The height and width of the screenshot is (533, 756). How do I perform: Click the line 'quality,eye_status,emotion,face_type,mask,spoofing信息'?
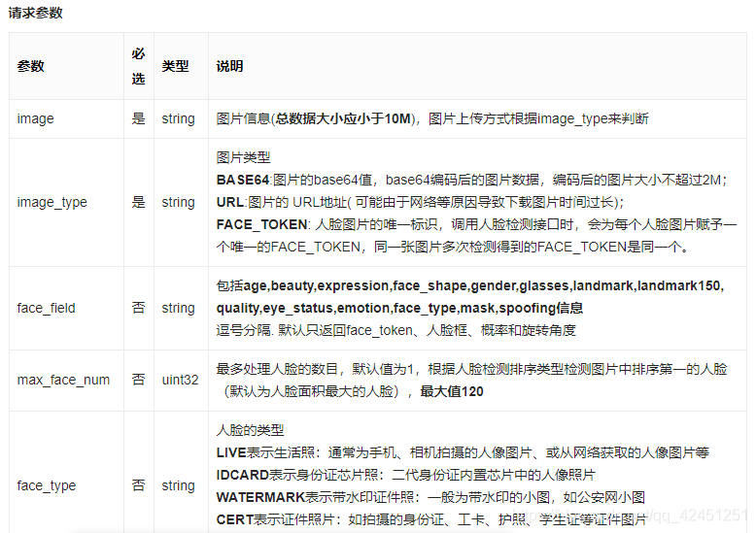click(399, 308)
